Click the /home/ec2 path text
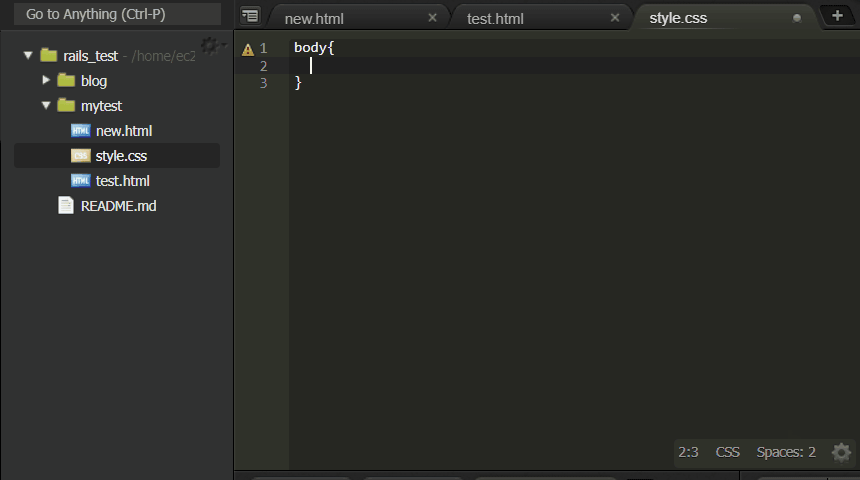The width and height of the screenshot is (860, 480). tap(163, 56)
